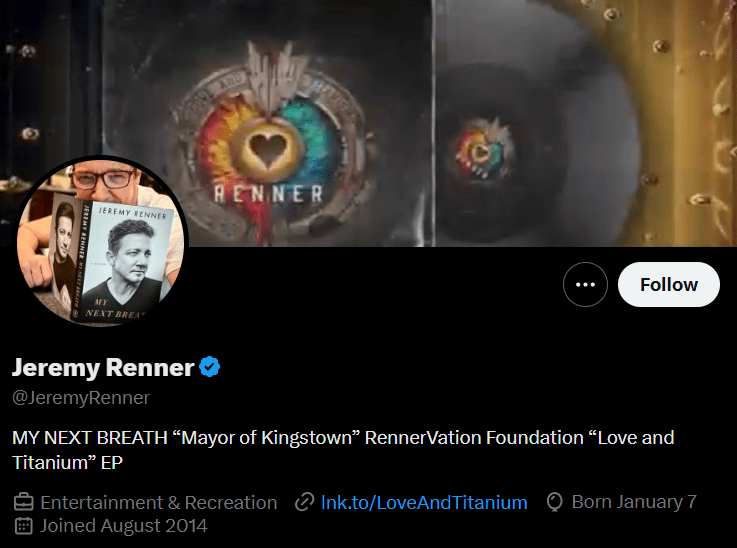Select the @JeremyRenner handle
The image size is (737, 548).
click(81, 398)
